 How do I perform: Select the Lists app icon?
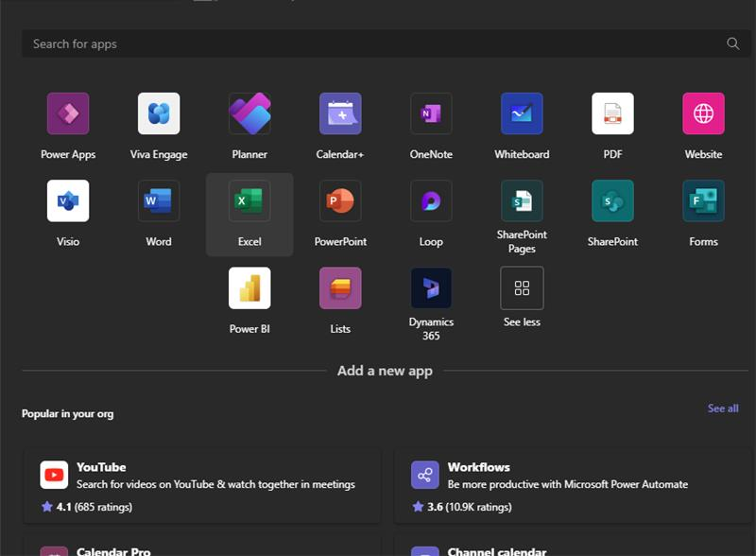[340, 288]
